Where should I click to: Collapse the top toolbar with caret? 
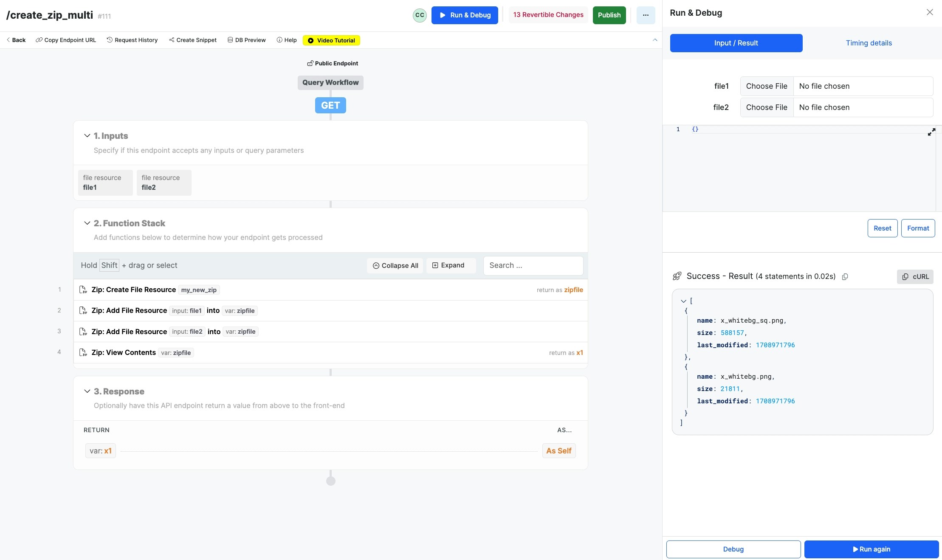[655, 40]
